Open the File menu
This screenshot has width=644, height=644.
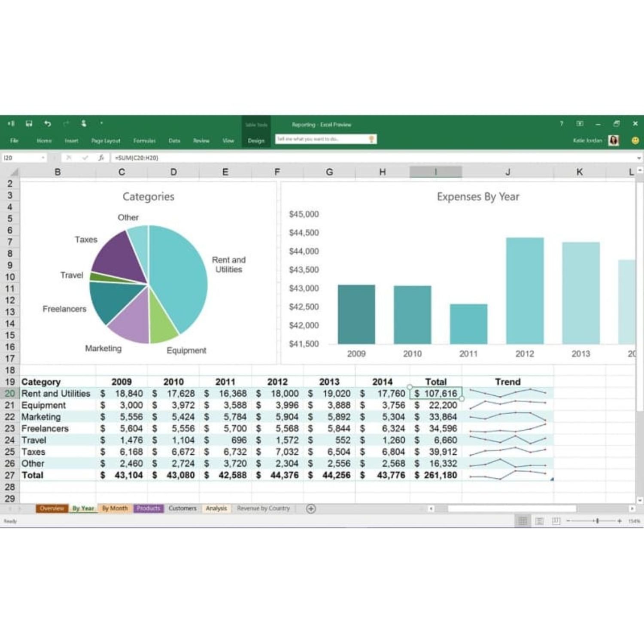tap(15, 140)
